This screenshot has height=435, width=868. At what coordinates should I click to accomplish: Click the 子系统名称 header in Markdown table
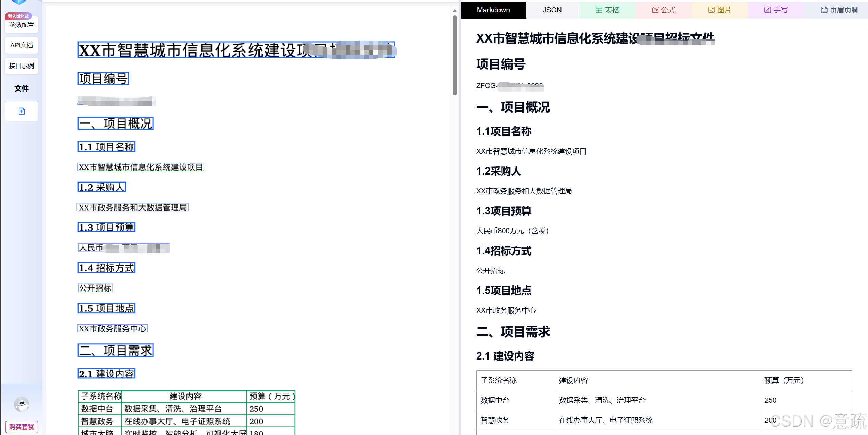515,380
